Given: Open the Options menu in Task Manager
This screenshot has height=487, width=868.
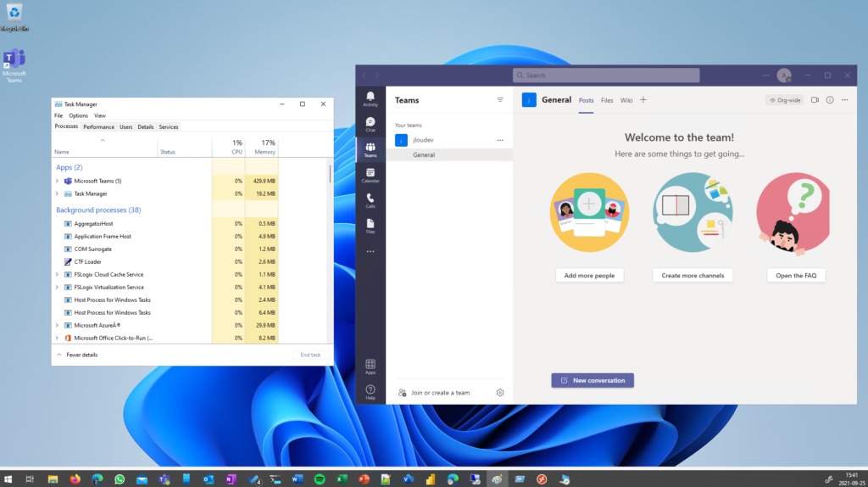Looking at the screenshot, I should click(x=78, y=115).
